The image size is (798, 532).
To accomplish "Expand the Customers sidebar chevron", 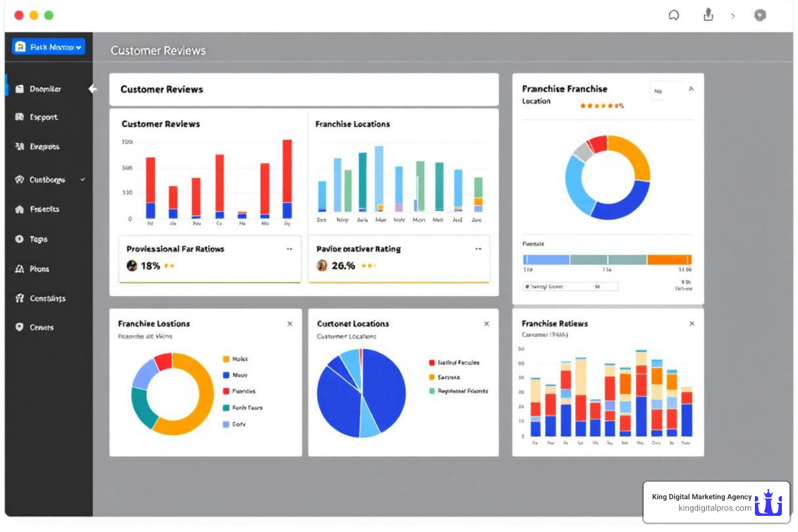I will 82,180.
